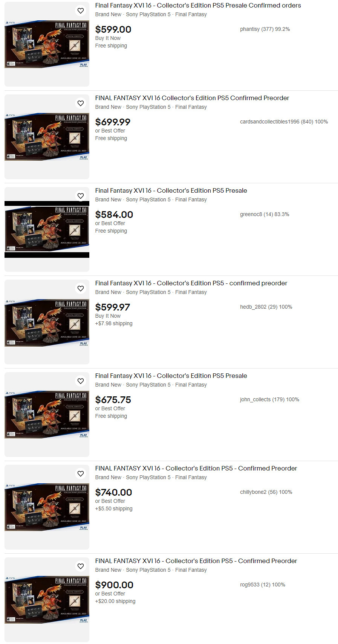Open the $740.00 Confirmed Preorder listing title
This screenshot has width=338, height=644.
tap(196, 469)
